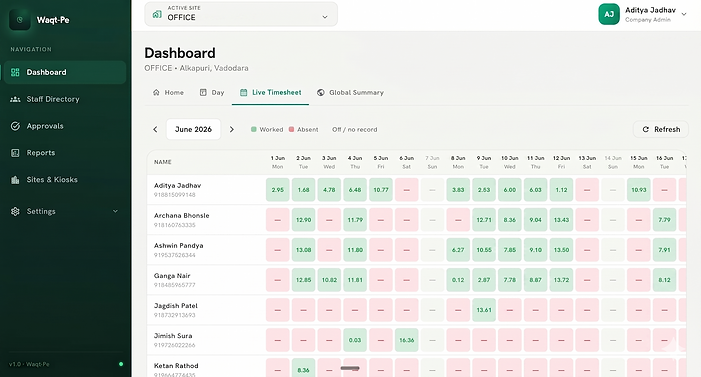Click Ganga Nair's 0.12 cell
The height and width of the screenshot is (377, 701).
458,280
